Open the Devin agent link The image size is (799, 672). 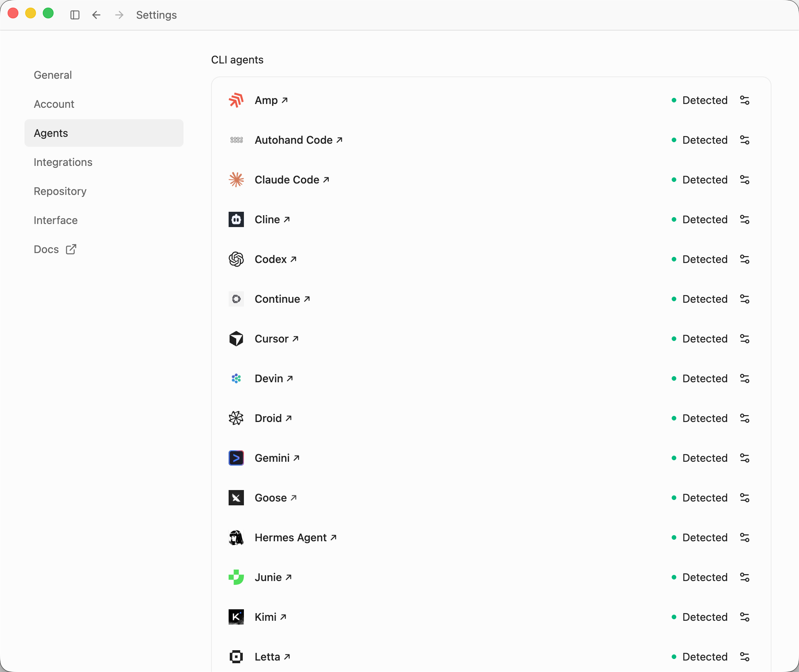coord(274,378)
